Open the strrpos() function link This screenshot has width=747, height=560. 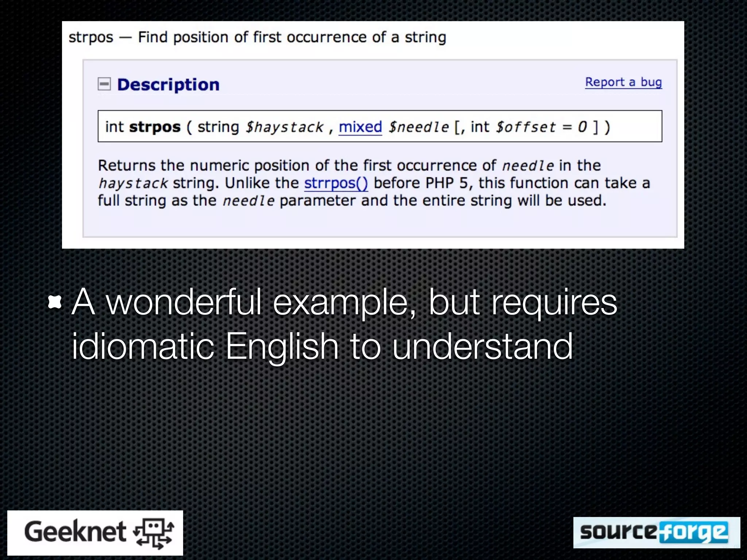(x=336, y=183)
